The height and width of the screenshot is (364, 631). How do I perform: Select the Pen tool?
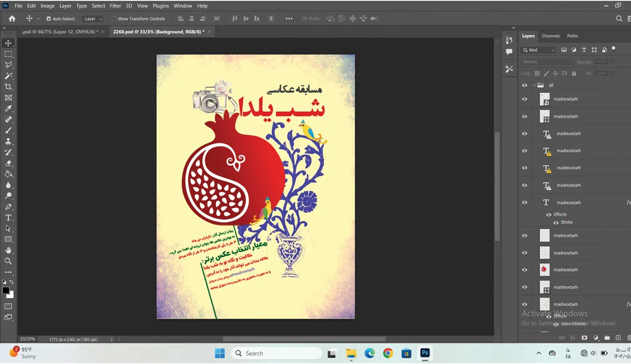click(8, 207)
